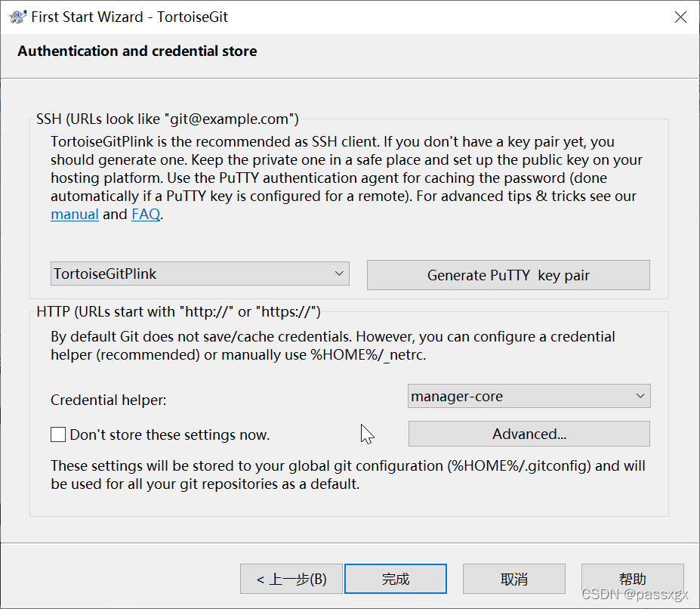Cancel the wizard with the 取消 button

pyautogui.click(x=513, y=579)
